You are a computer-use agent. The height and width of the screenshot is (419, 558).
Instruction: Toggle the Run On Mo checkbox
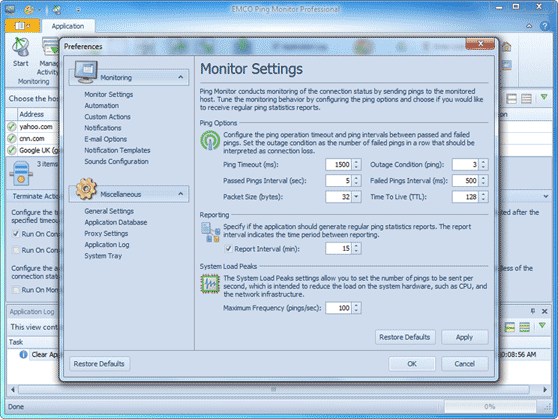(15, 290)
